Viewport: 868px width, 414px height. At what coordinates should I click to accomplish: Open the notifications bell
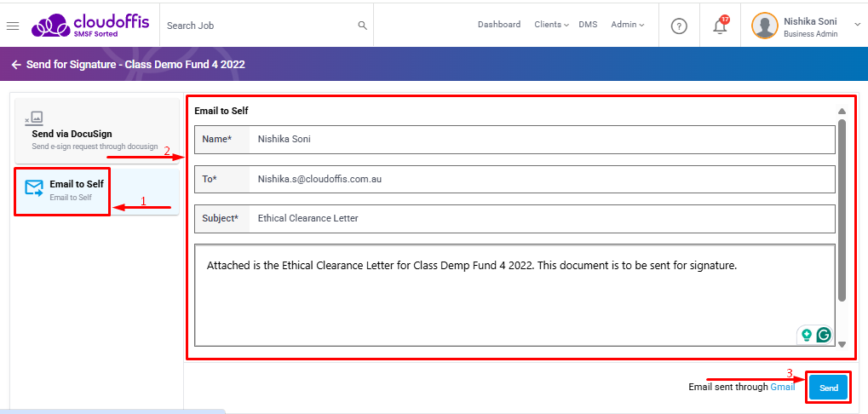[720, 26]
